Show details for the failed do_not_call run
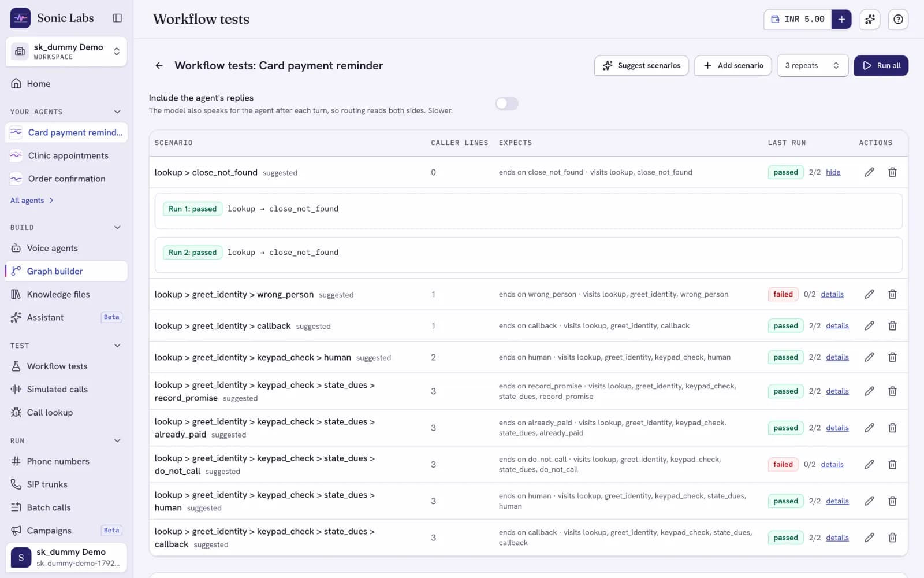This screenshot has width=924, height=578. (832, 465)
